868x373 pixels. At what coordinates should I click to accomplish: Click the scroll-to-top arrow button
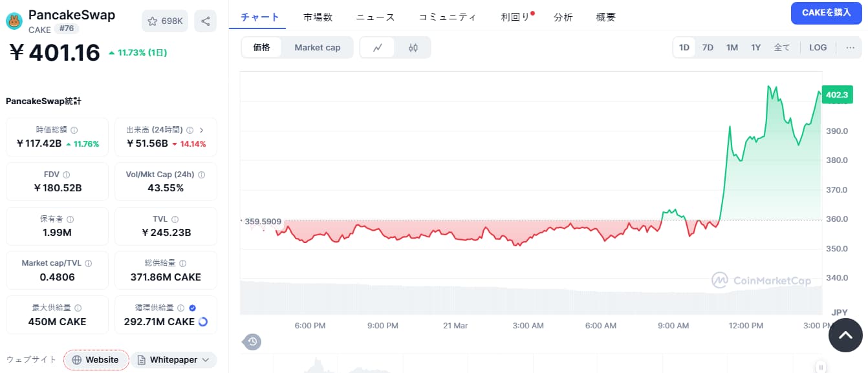pos(845,335)
